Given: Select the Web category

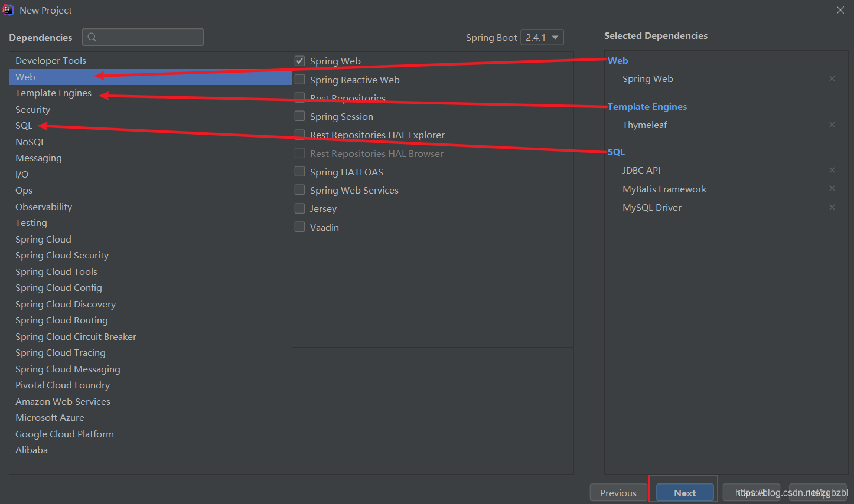Looking at the screenshot, I should pyautogui.click(x=150, y=77).
